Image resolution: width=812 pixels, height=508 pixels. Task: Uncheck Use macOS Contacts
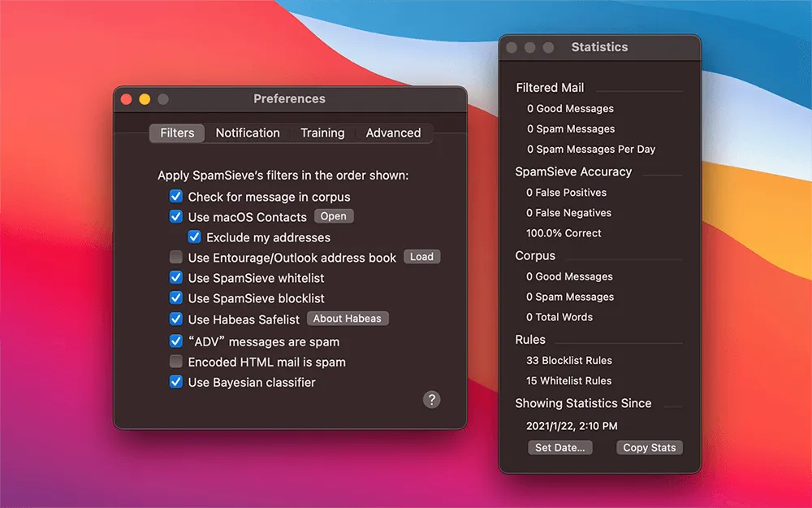click(175, 217)
